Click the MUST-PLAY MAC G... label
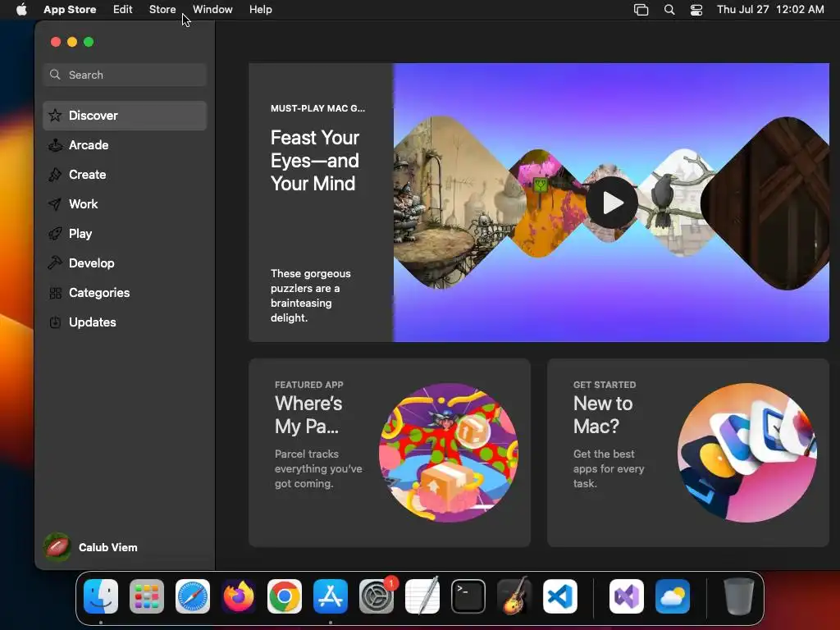840x630 pixels. point(317,108)
